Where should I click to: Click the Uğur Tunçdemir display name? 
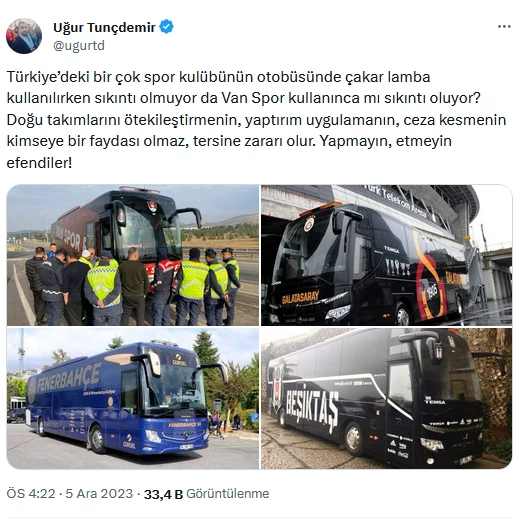[x=104, y=27]
